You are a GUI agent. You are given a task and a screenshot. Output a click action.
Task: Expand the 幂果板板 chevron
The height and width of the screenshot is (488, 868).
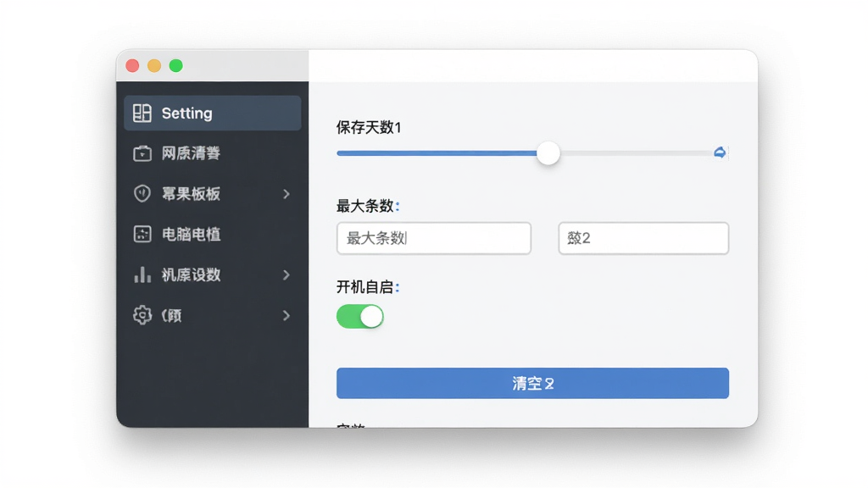pyautogui.click(x=287, y=194)
